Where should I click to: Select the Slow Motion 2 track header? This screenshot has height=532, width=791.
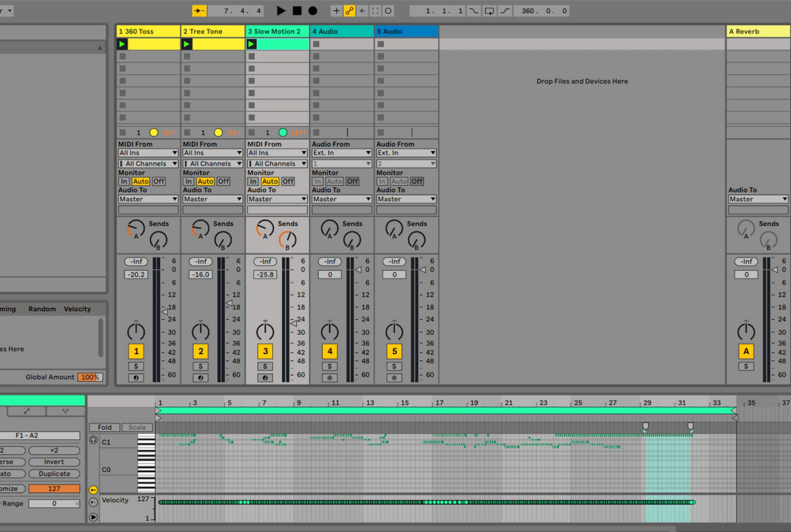click(277, 32)
